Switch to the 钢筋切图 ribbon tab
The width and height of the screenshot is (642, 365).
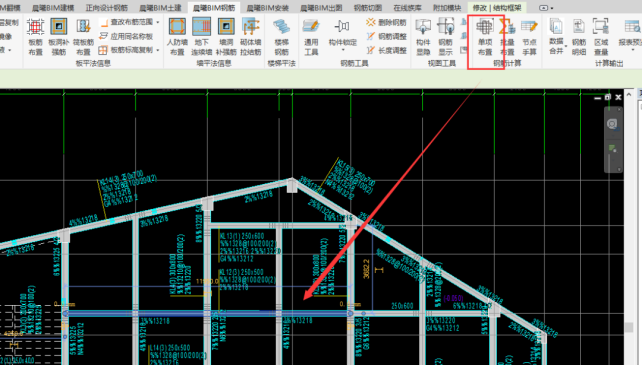pos(367,8)
